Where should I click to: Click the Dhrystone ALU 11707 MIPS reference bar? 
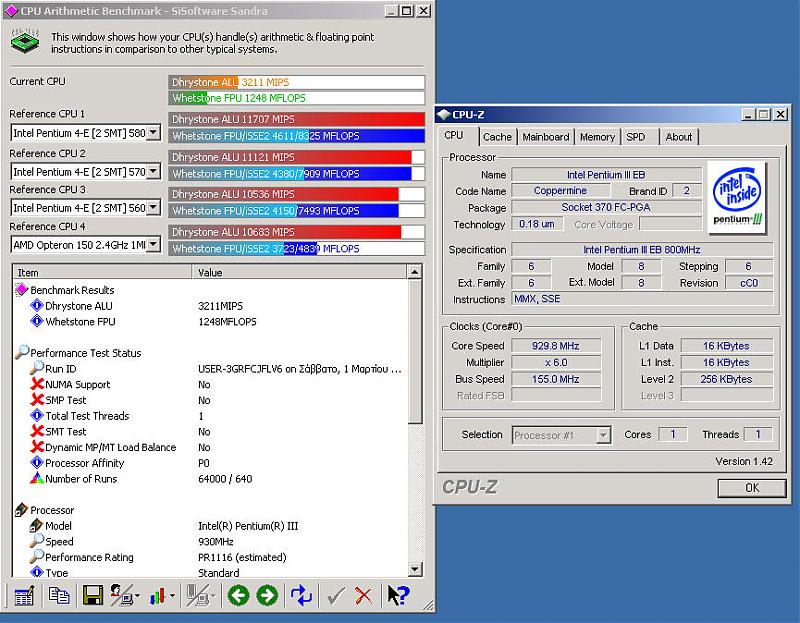(296, 119)
